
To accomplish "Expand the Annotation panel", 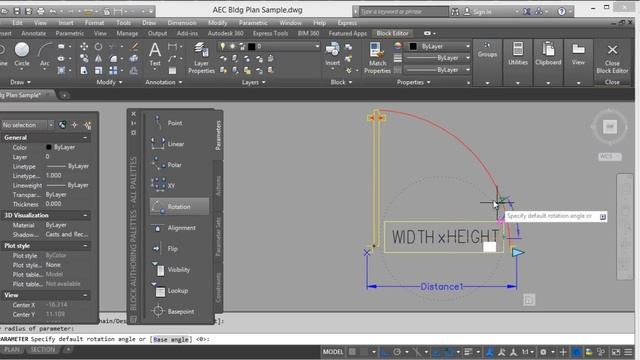I will coord(164,82).
